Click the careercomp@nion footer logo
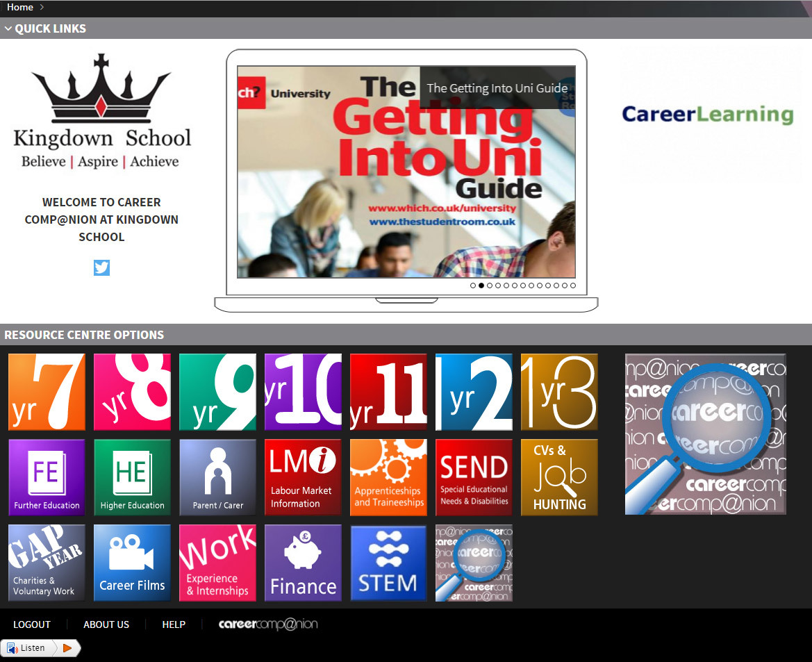The width and height of the screenshot is (812, 662). click(268, 624)
